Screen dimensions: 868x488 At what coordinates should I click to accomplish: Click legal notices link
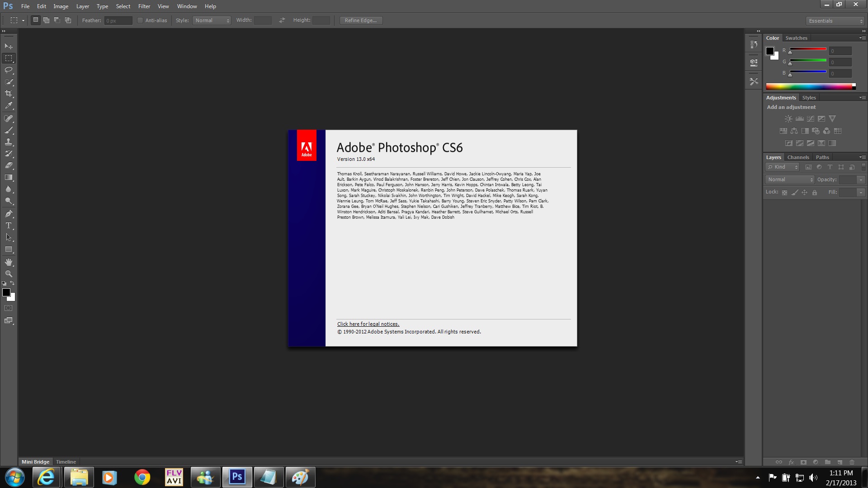coord(368,324)
